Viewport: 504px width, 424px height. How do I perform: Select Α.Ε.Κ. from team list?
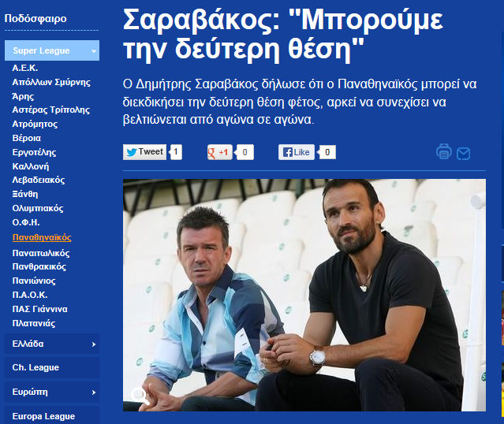point(25,68)
